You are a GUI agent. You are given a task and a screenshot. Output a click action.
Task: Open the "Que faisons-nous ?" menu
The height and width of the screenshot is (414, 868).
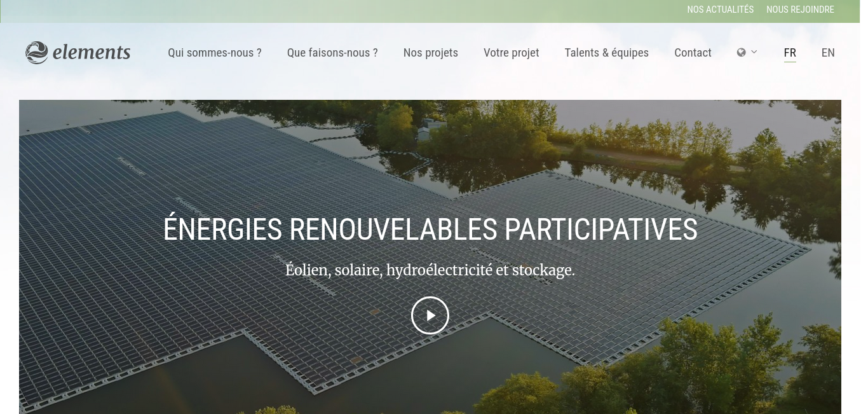coord(332,53)
